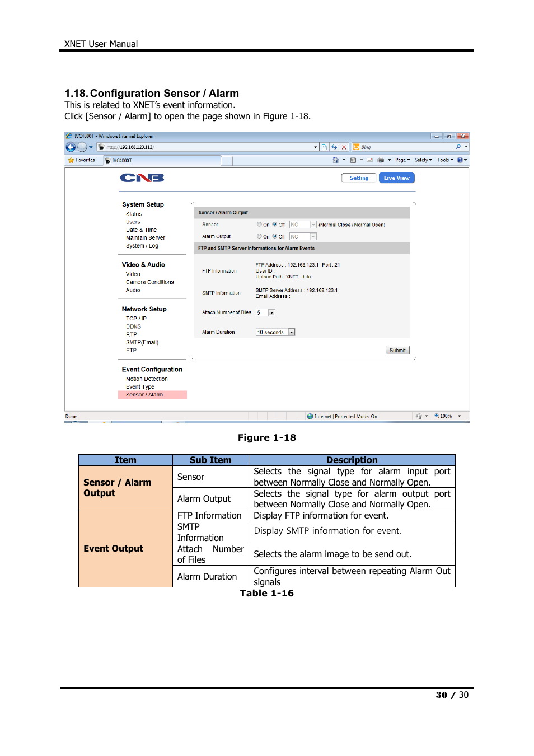Open recent pages dropdown next to Forward

coord(91,147)
